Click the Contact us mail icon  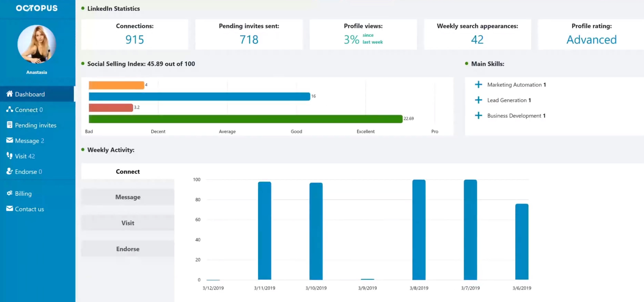[9, 209]
